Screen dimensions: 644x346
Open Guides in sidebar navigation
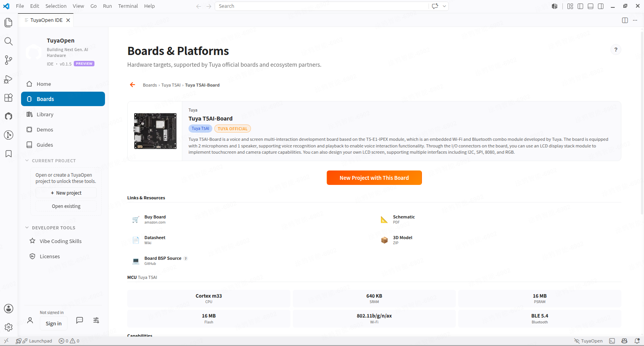tap(63, 145)
